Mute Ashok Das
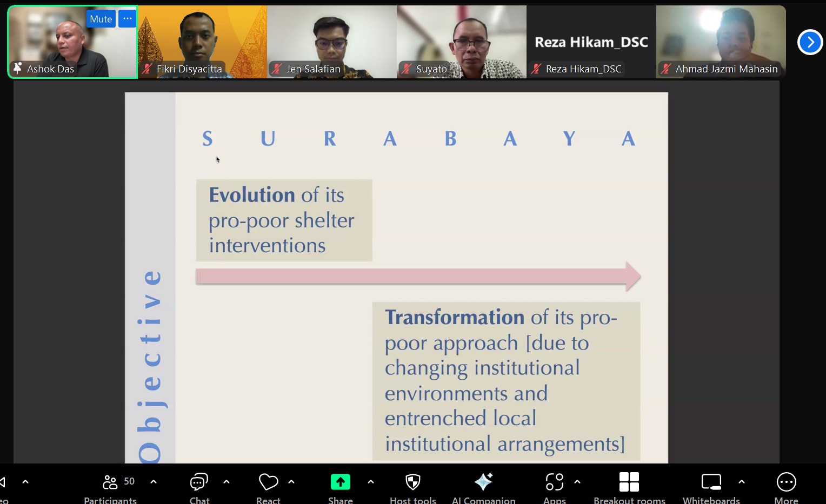This screenshot has width=826, height=504. pyautogui.click(x=101, y=19)
